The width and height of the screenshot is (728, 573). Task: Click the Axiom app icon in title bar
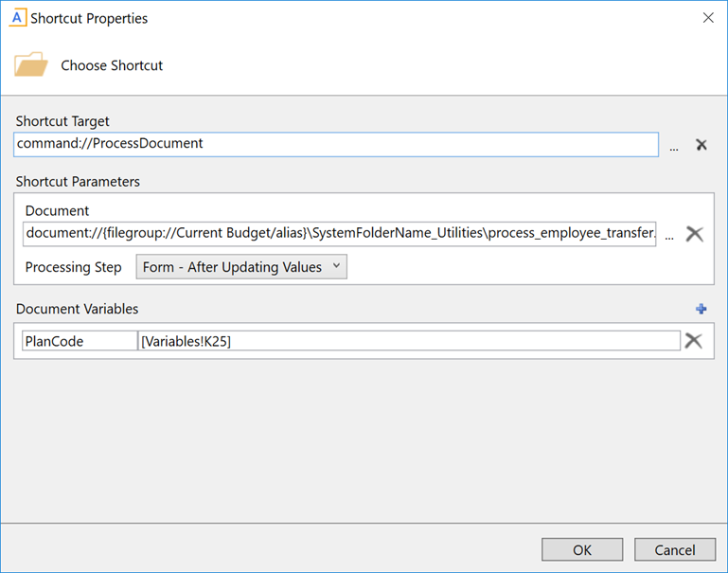tap(17, 18)
